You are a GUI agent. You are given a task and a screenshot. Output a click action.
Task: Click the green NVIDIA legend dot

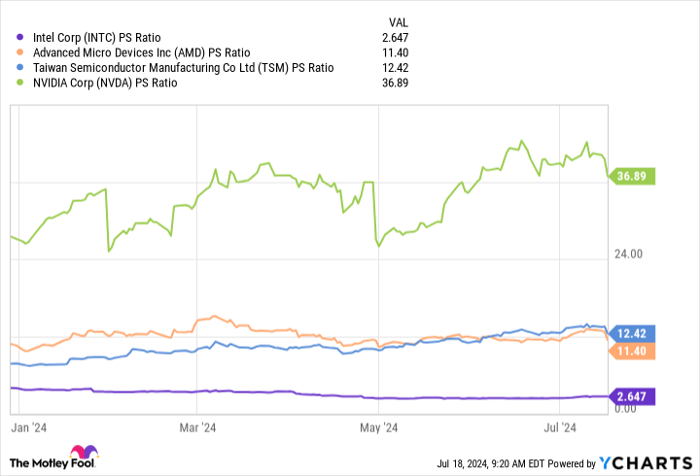tap(21, 82)
